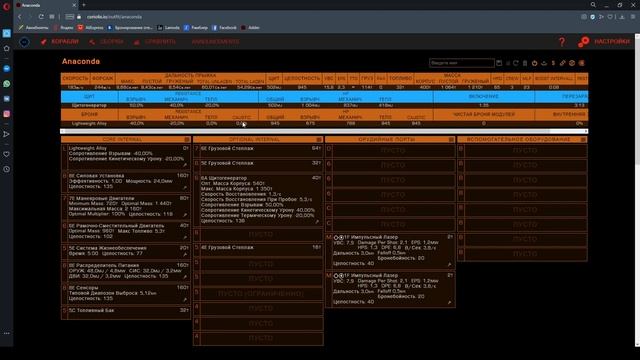Click the coriolis.io address bar
Viewport: 640px width, 360px height.
114,17
